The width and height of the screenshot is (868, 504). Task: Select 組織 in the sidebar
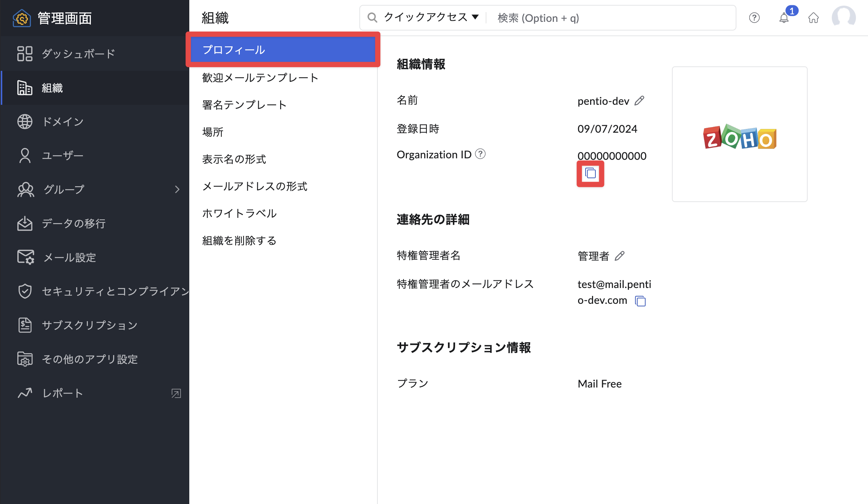click(95, 87)
